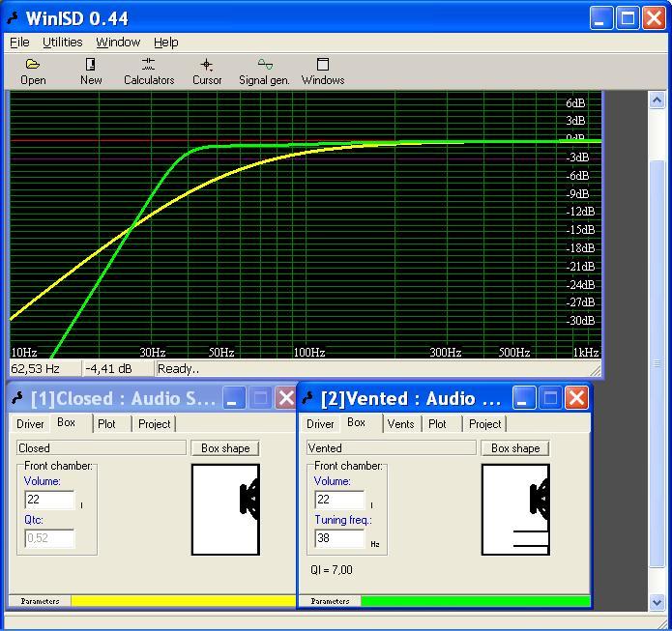The image size is (672, 631).
Task: Maximize the [2]Vented child window
Action: tap(550, 398)
